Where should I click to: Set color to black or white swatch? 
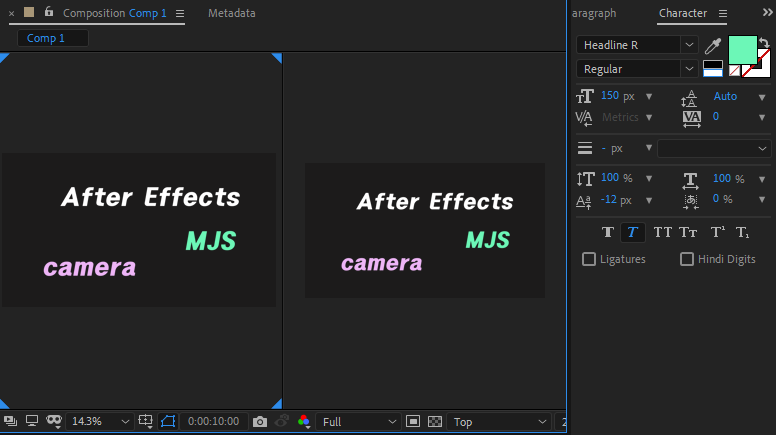[713, 68]
